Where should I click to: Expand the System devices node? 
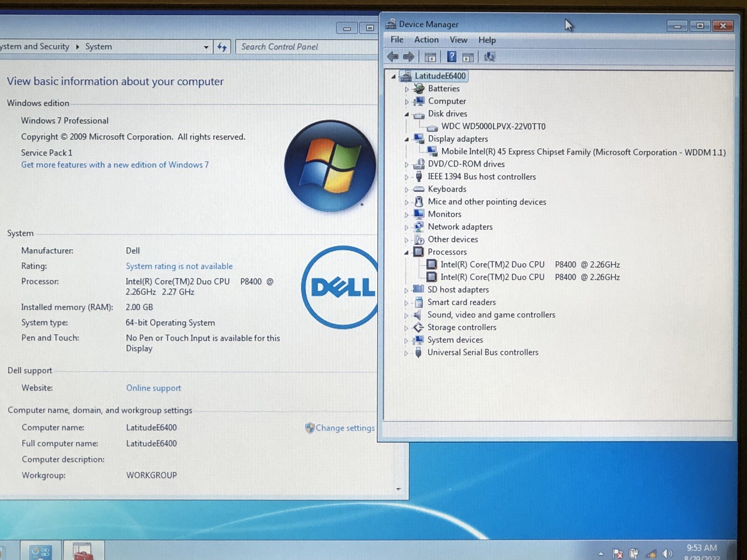[x=406, y=341]
